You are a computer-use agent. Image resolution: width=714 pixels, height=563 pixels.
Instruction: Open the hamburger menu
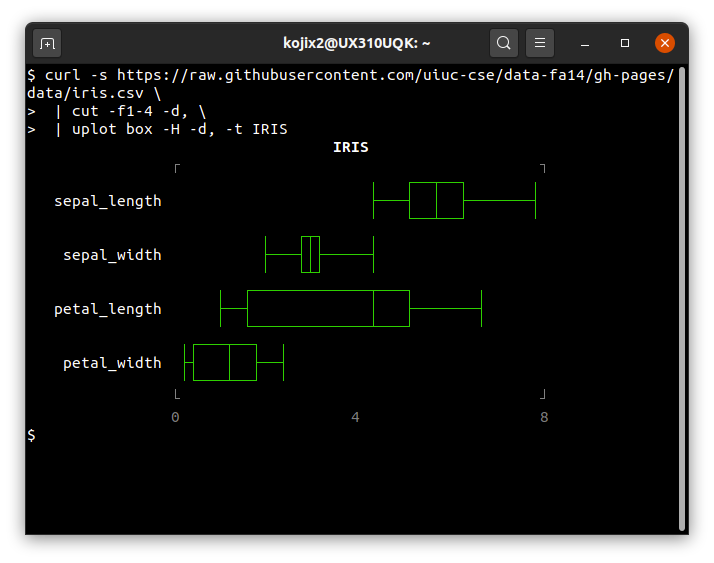(x=540, y=43)
